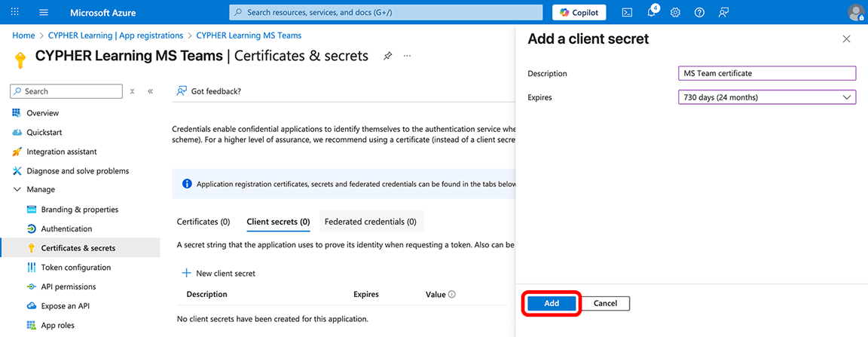Click the Cancel button
Image resolution: width=868 pixels, height=337 pixels.
606,304
